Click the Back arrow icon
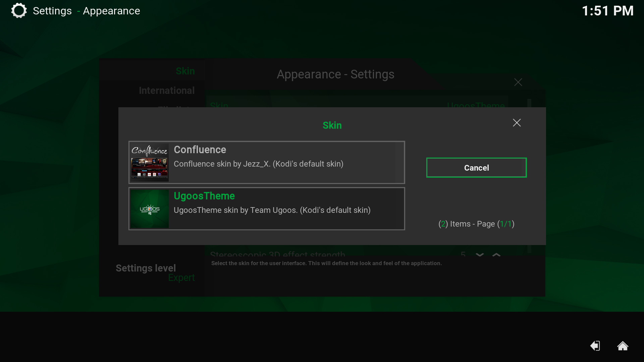644x362 pixels. click(595, 346)
